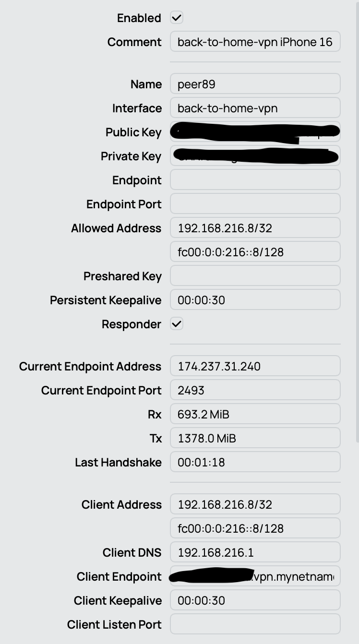Click the empty Preshared Key field
Screen dimensions: 359x644
click(x=255, y=276)
